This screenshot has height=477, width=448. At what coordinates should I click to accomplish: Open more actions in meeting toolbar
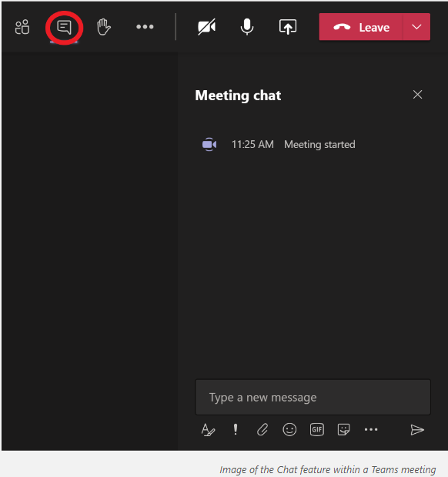(145, 27)
